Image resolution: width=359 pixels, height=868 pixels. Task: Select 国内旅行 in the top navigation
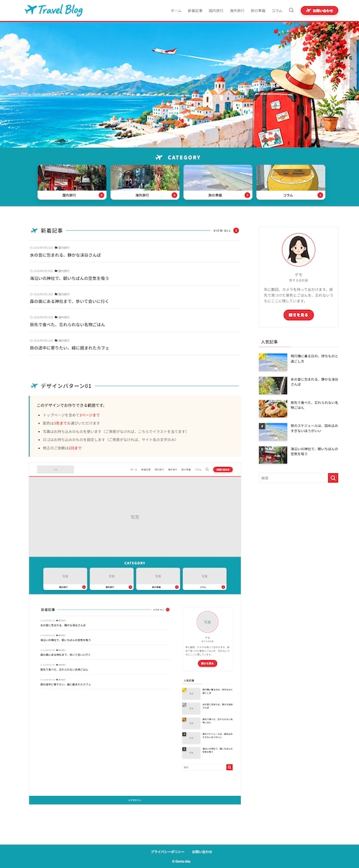[216, 10]
